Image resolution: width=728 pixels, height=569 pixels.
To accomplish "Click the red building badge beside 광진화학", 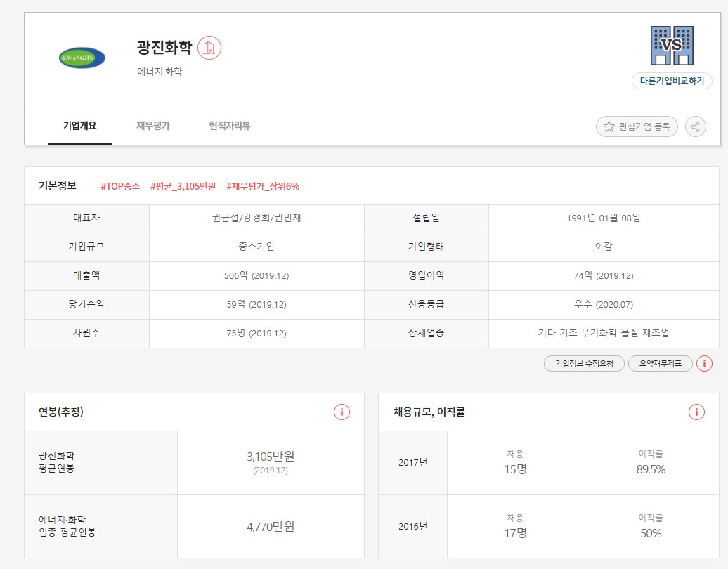I will pos(209,48).
